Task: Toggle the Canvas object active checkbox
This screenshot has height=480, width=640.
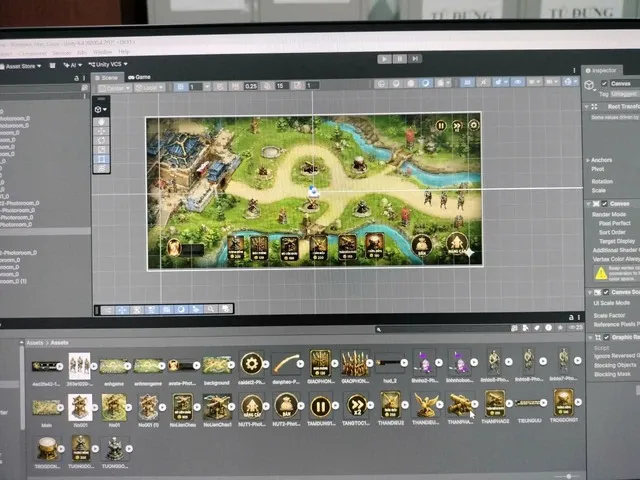Action: point(604,83)
